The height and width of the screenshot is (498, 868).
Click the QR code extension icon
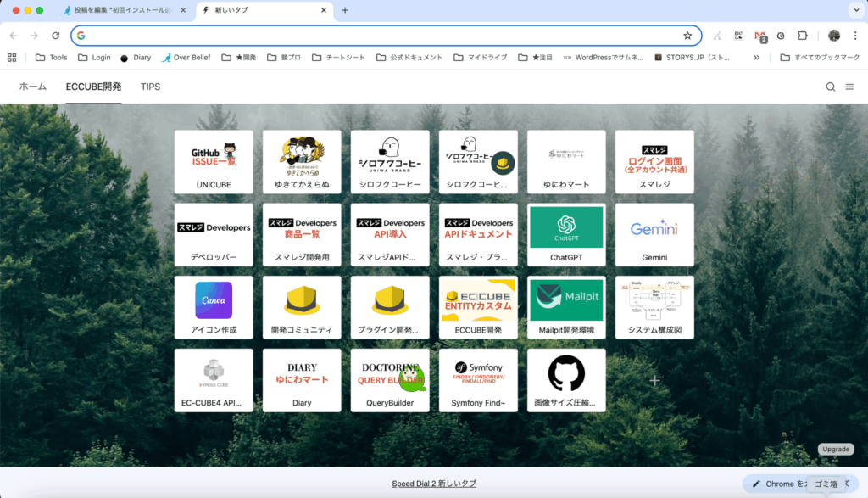(x=738, y=36)
